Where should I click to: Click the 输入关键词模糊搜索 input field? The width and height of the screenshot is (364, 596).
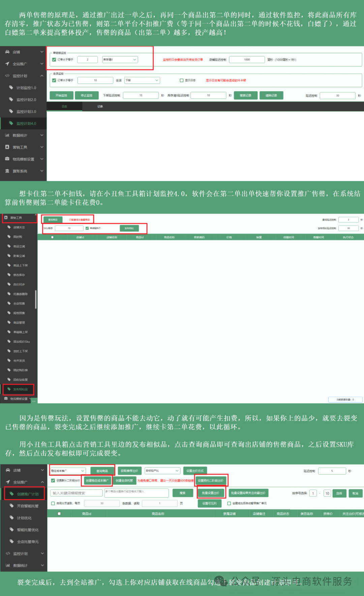(77, 493)
